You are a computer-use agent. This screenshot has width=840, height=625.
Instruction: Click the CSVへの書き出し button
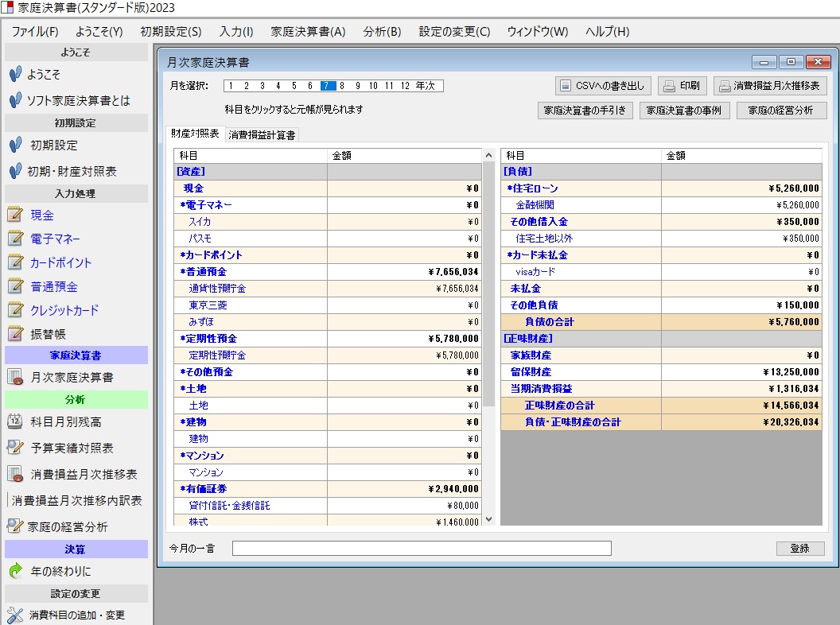[604, 86]
